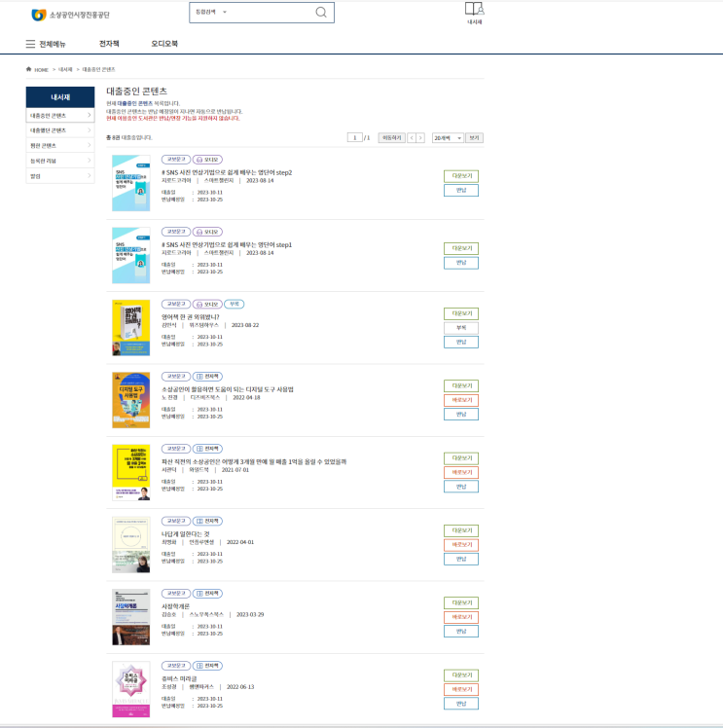Open the 오디오북 menu tab

coord(164,44)
